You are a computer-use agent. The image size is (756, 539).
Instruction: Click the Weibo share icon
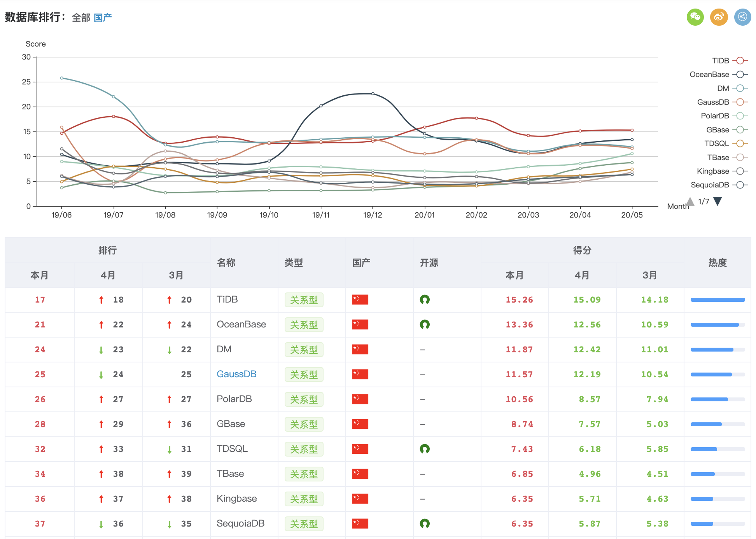click(719, 17)
